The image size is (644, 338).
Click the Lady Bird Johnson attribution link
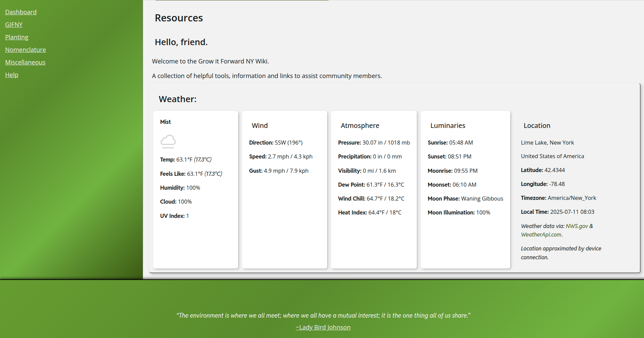pos(323,327)
